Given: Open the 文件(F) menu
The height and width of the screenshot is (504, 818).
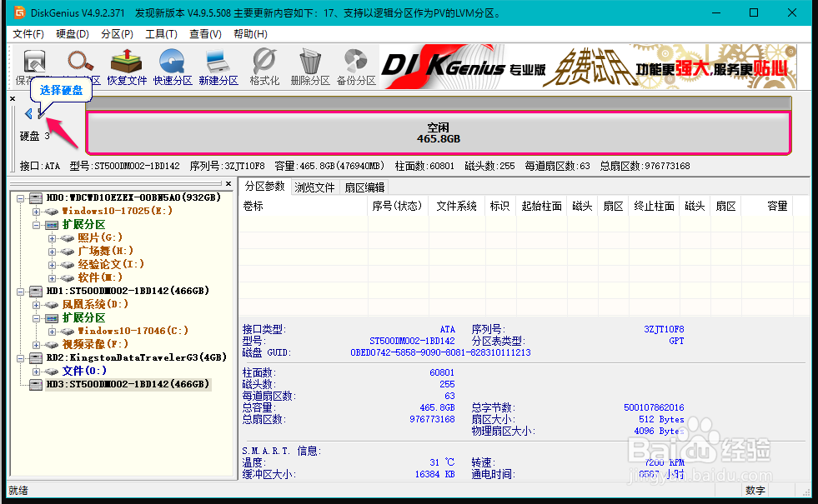Looking at the screenshot, I should 28,34.
